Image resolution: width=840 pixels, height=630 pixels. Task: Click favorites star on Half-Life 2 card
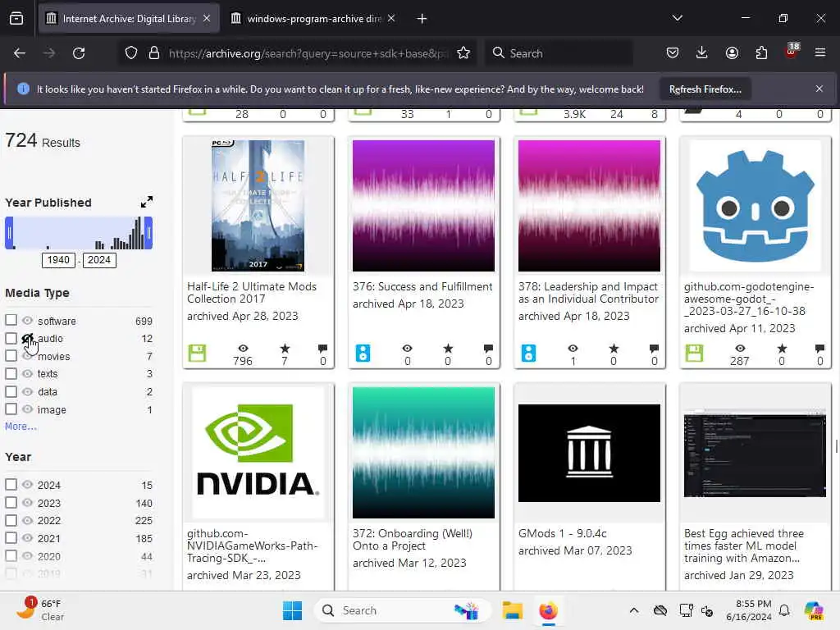(285, 349)
